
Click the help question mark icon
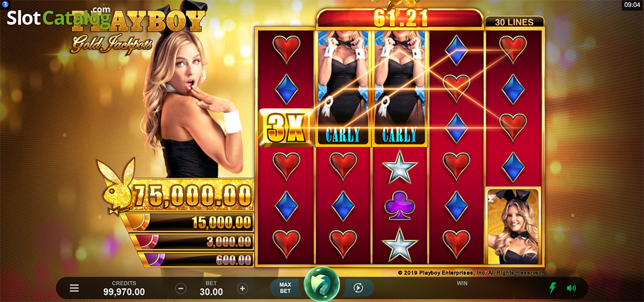[x=4, y=4]
